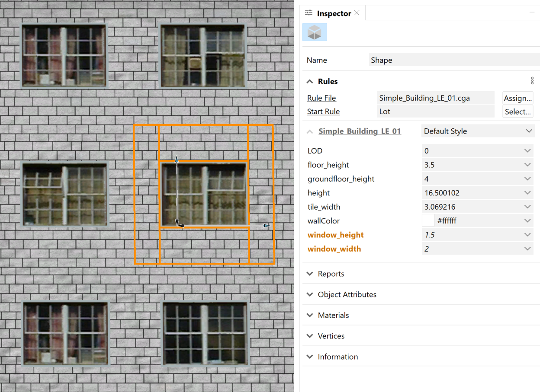Screen dimensions: 540x392
Task: Open the window_height dropdown
Action: [527, 234]
